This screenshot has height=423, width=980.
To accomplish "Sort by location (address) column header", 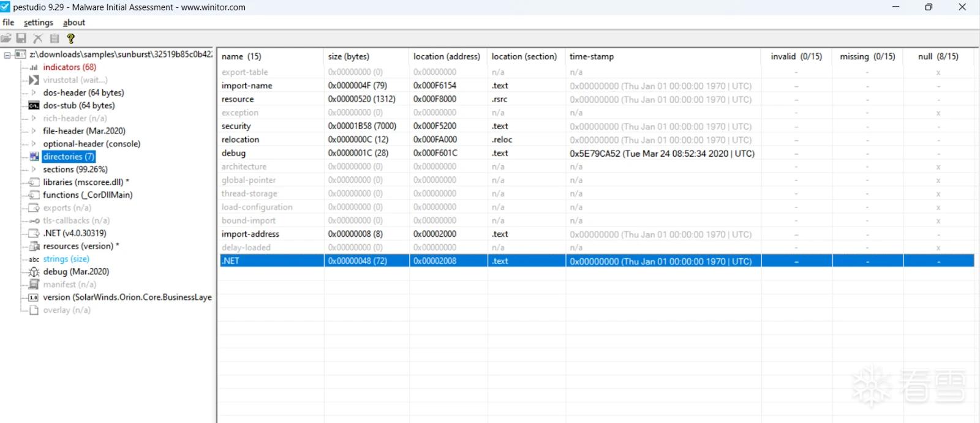I will 448,56.
